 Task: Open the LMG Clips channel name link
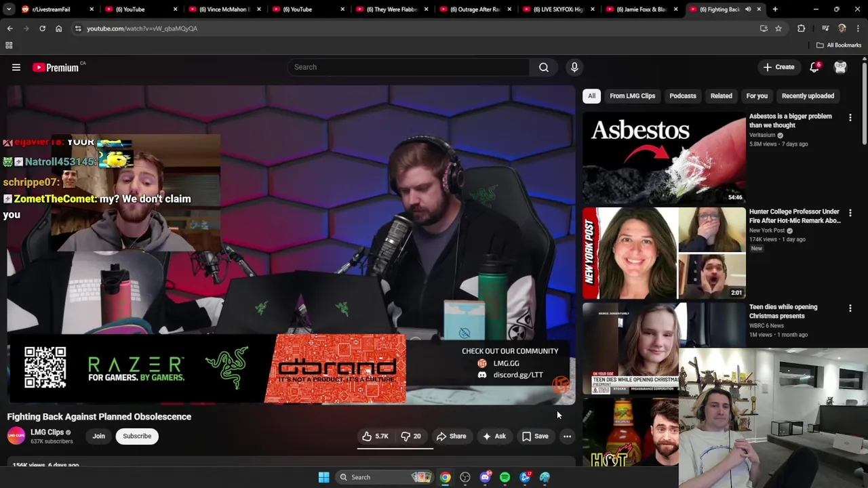47,432
